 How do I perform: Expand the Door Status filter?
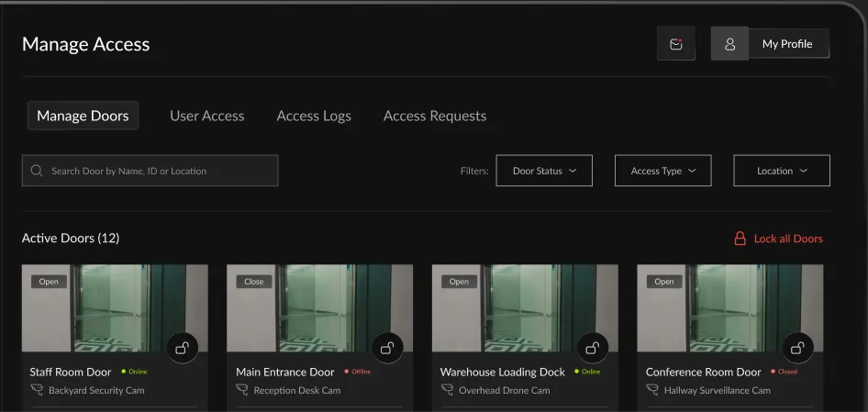coord(544,171)
